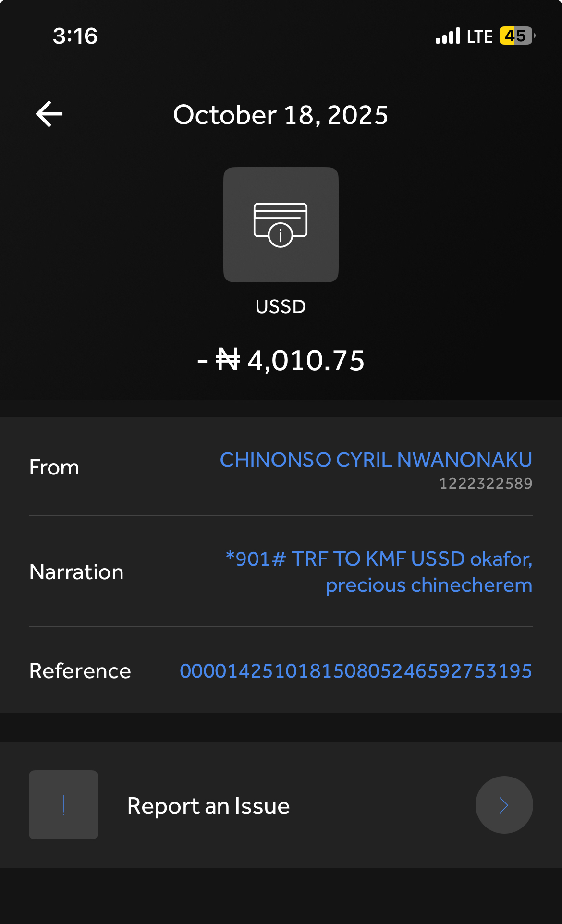Viewport: 562px width, 924px height.
Task: Tap the Narration field label
Action: point(76,572)
